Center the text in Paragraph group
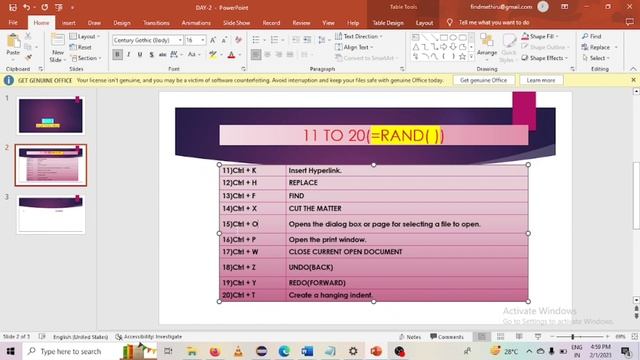This screenshot has width=640, height=360. pyautogui.click(x=267, y=54)
